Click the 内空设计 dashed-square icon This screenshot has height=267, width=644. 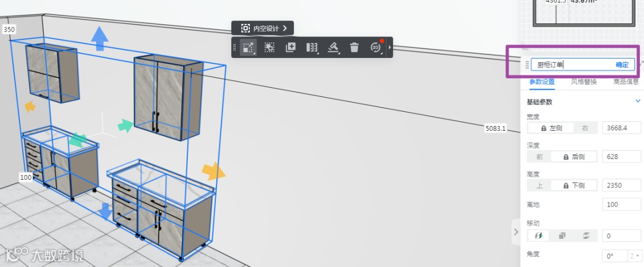[245, 28]
